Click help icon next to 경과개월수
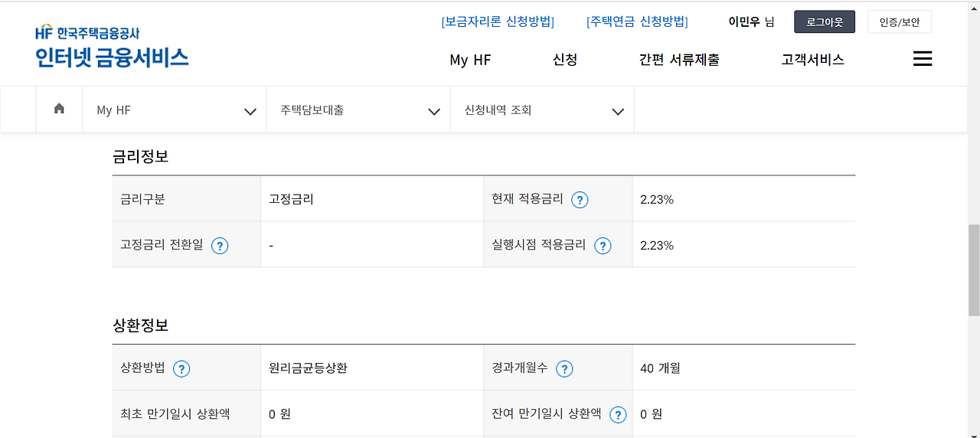 [x=564, y=368]
